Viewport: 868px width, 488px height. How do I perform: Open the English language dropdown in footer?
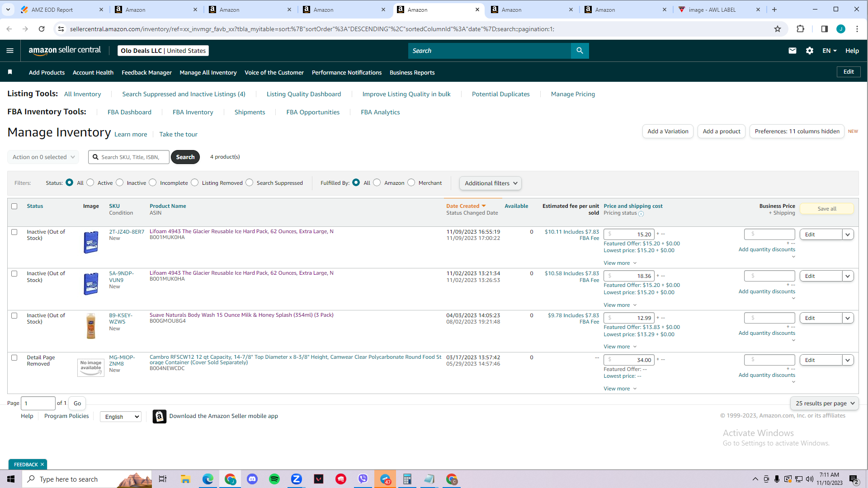121,417
